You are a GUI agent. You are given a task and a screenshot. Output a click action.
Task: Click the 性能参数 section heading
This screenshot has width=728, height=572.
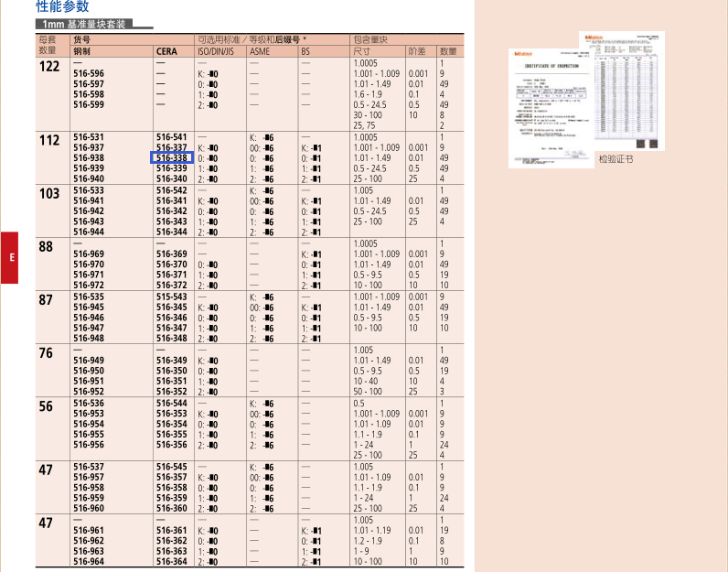(62, 6)
